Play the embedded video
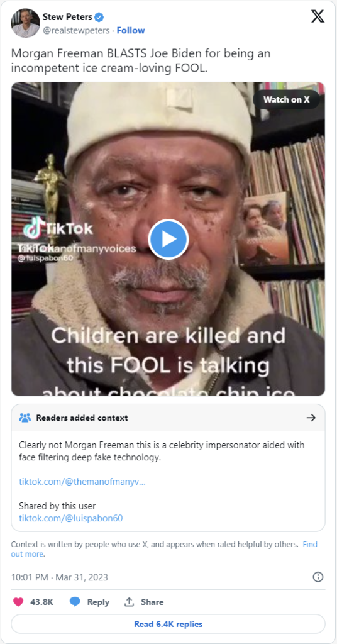The image size is (337, 644). [x=168, y=240]
